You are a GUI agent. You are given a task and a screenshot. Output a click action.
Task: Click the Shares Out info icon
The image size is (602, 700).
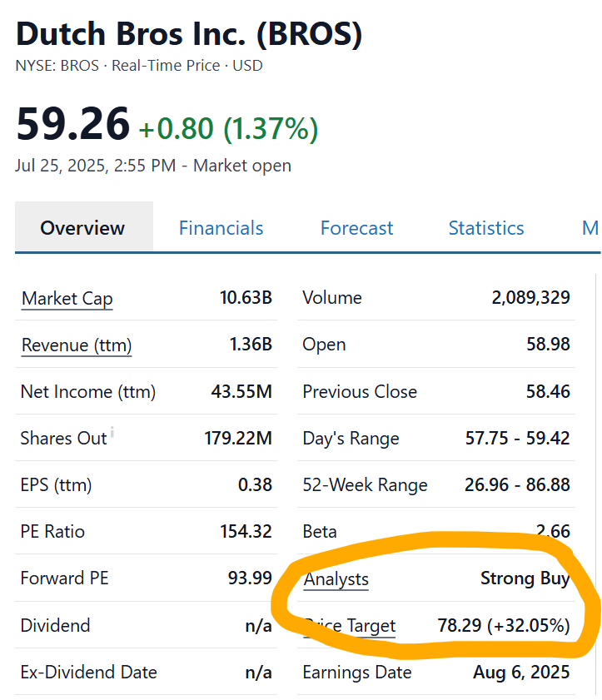pyautogui.click(x=112, y=431)
